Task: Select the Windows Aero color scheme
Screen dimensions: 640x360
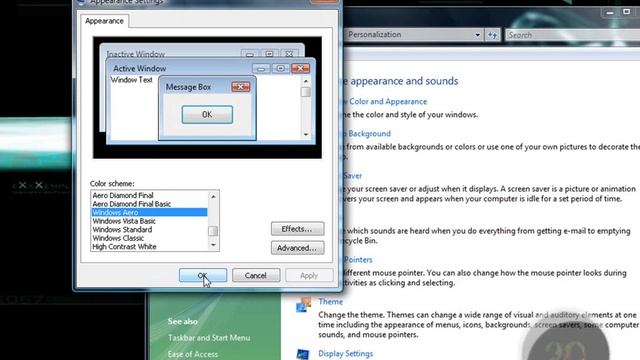Action: tap(149, 212)
